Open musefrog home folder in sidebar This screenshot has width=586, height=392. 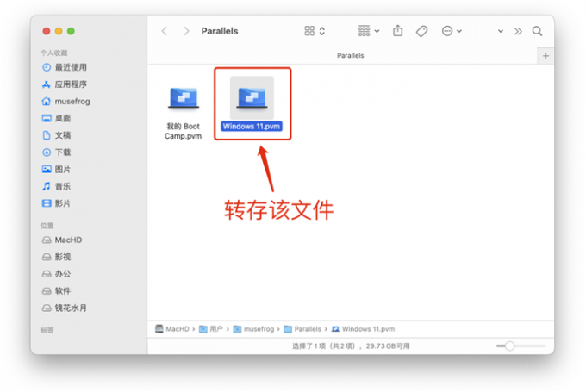(x=72, y=102)
